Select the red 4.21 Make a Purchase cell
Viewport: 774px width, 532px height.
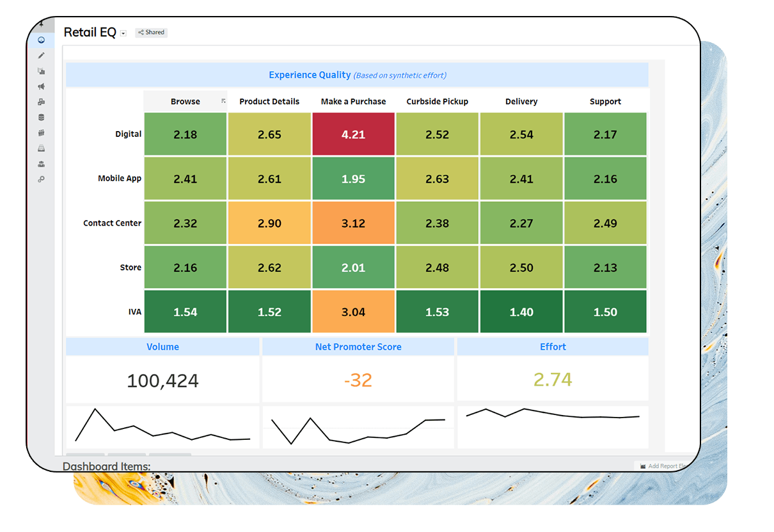coord(353,134)
